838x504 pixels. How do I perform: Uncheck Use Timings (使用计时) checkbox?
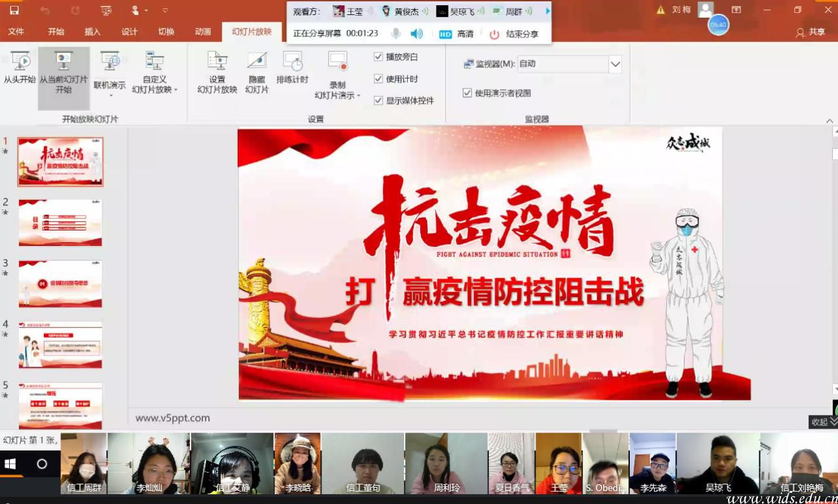(x=378, y=79)
